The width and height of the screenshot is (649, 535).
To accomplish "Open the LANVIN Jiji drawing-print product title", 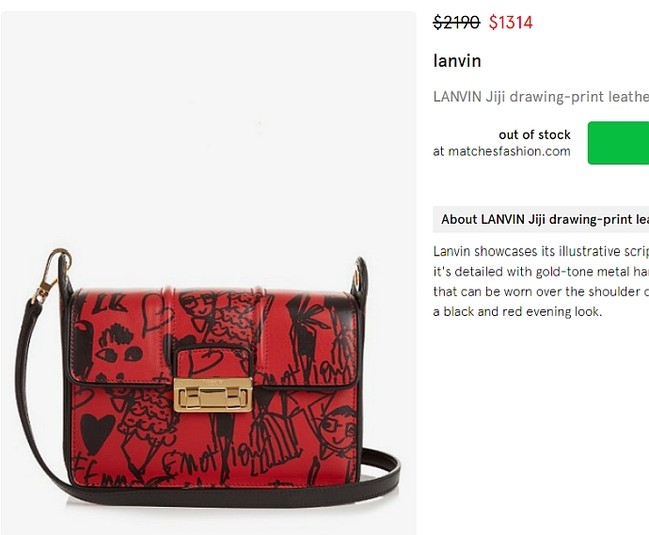I will coord(541,97).
